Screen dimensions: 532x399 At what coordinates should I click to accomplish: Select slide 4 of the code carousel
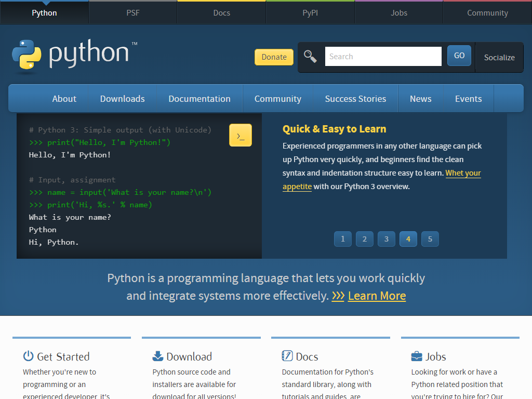pyautogui.click(x=408, y=239)
